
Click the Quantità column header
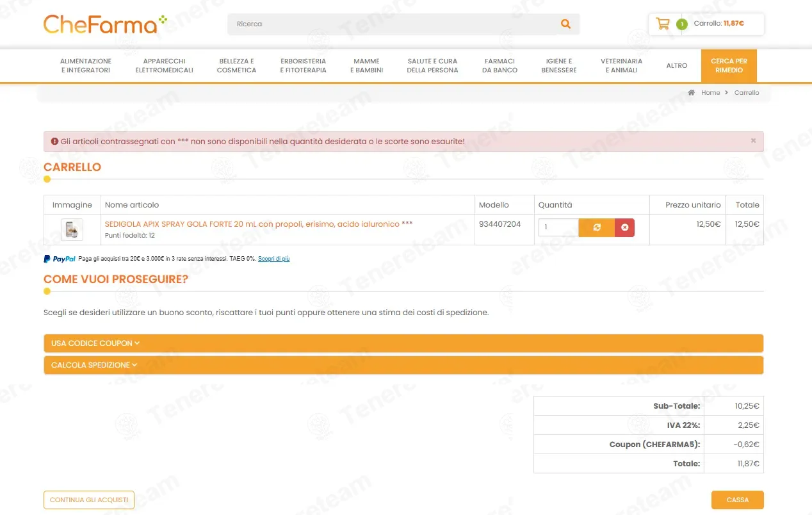555,205
